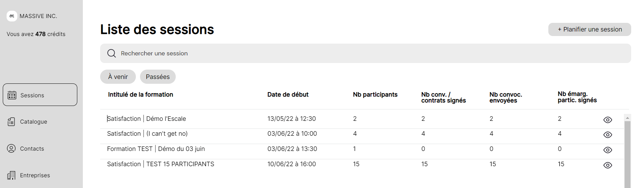Image resolution: width=644 pixels, height=188 pixels.
Task: Sort by the Date de début column header
Action: point(288,95)
